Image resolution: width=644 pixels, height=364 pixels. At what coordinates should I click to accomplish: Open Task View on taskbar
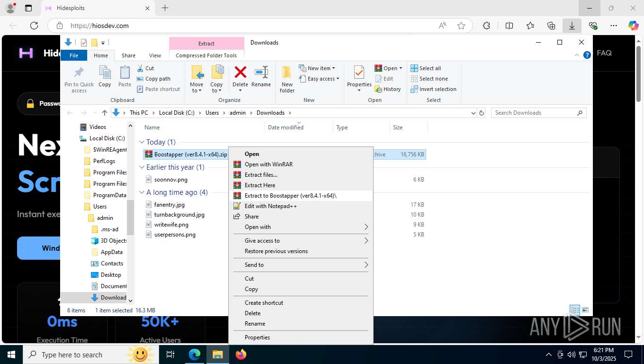point(170,355)
